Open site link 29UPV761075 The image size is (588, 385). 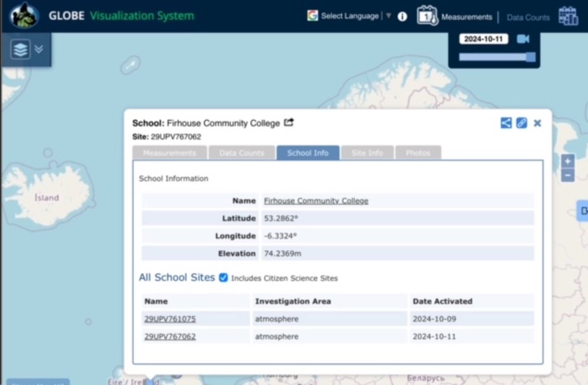coord(170,319)
